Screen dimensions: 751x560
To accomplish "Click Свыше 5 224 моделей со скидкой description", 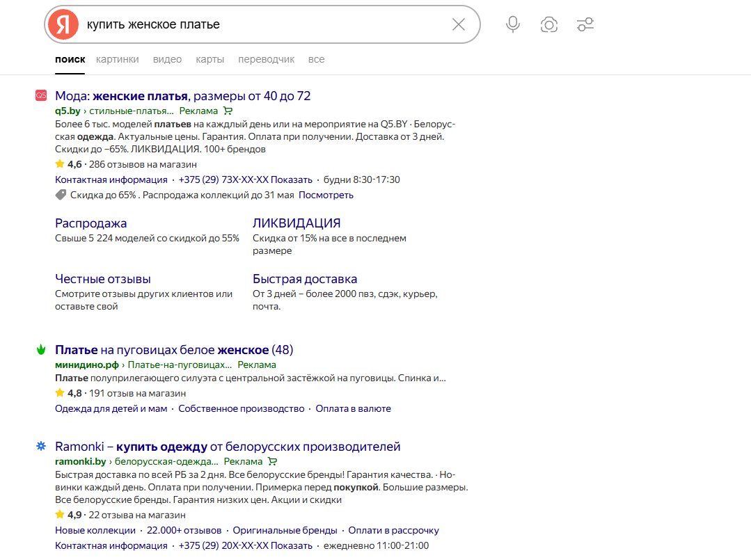I will pos(147,238).
